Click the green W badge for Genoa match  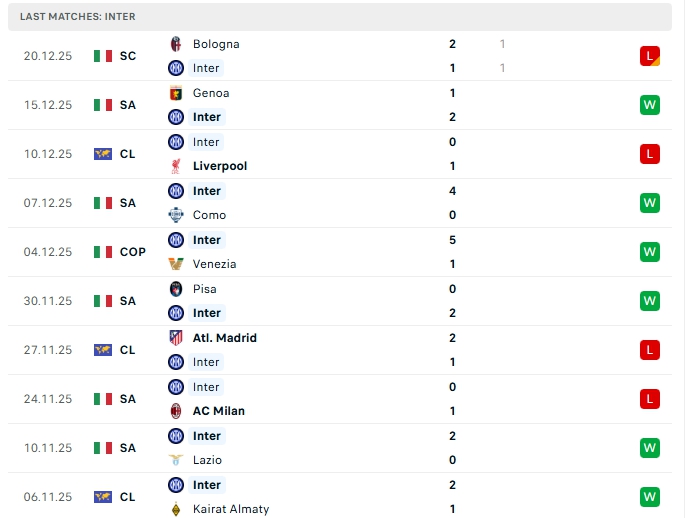[x=650, y=105]
